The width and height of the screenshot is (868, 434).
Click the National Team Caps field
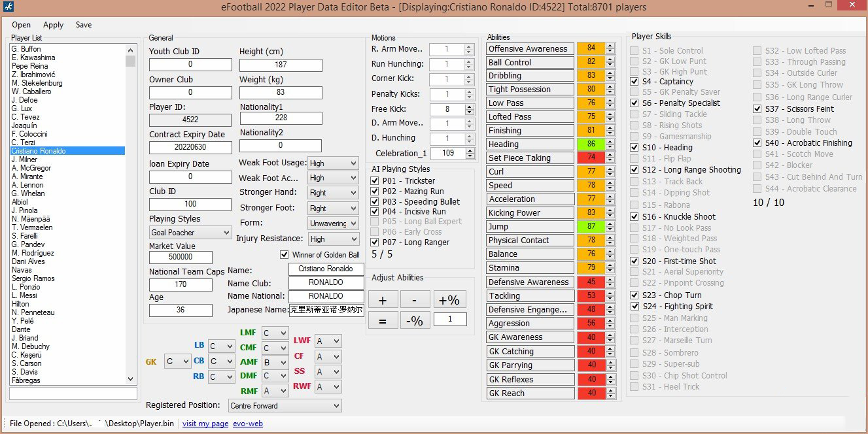click(181, 285)
